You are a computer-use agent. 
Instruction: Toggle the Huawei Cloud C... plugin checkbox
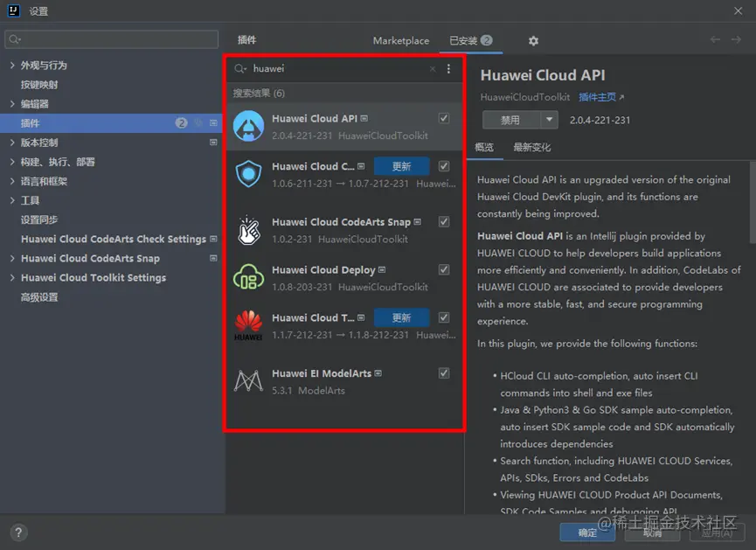pyautogui.click(x=444, y=166)
